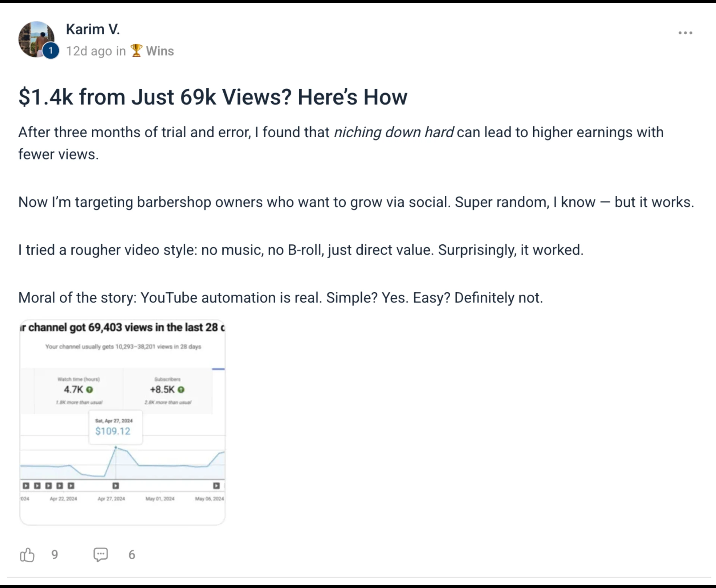Image resolution: width=716 pixels, height=588 pixels.
Task: Open the YouTube analytics screenshot thumbnail
Action: click(x=122, y=422)
